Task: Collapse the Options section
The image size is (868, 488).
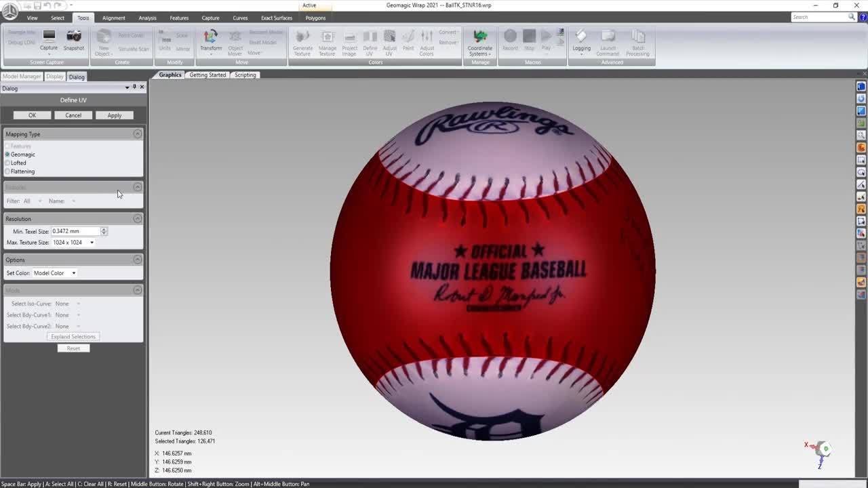Action: click(x=138, y=260)
